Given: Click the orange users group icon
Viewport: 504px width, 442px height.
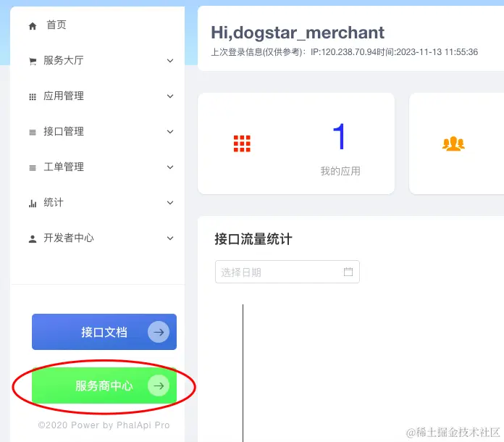Looking at the screenshot, I should point(453,143).
